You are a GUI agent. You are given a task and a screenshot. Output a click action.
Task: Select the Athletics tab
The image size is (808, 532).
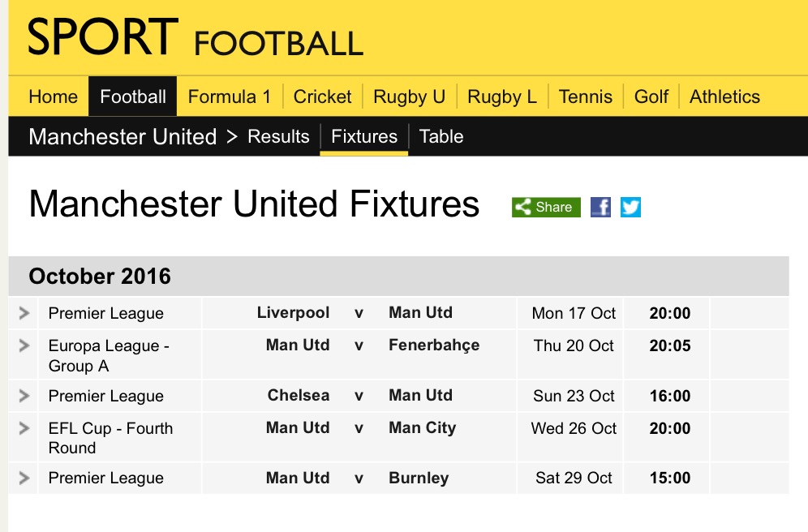[724, 97]
